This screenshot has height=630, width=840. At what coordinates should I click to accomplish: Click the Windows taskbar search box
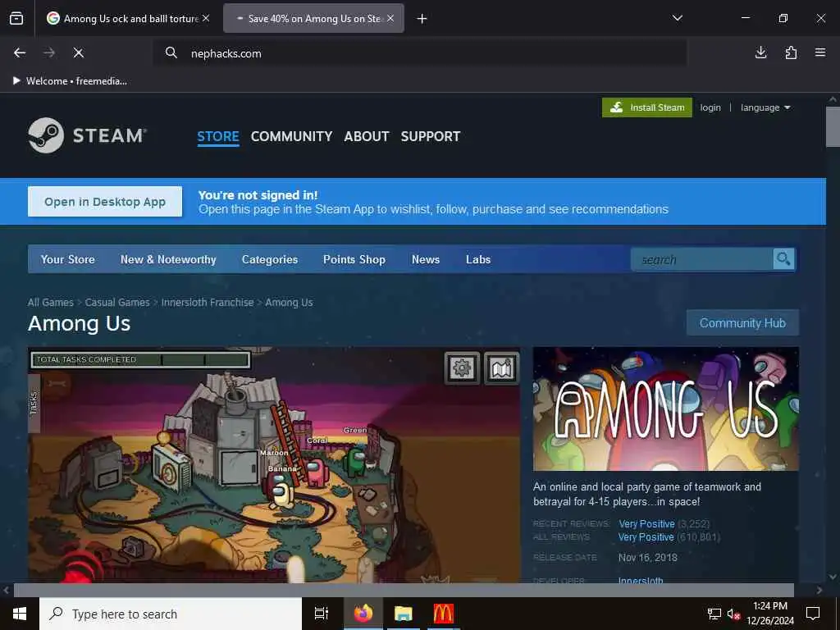(x=171, y=614)
